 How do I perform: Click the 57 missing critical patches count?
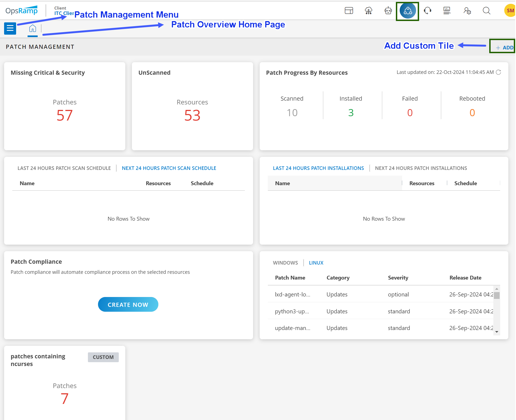pos(65,115)
